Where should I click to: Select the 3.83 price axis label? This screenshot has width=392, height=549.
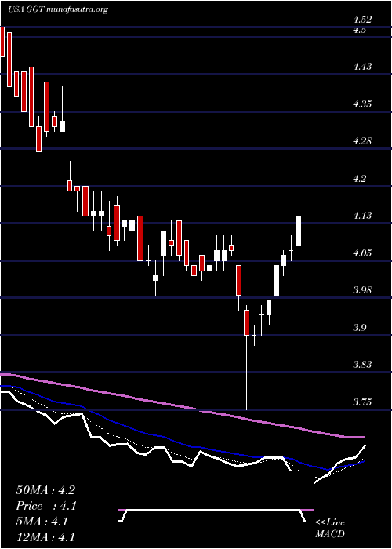tap(362, 365)
